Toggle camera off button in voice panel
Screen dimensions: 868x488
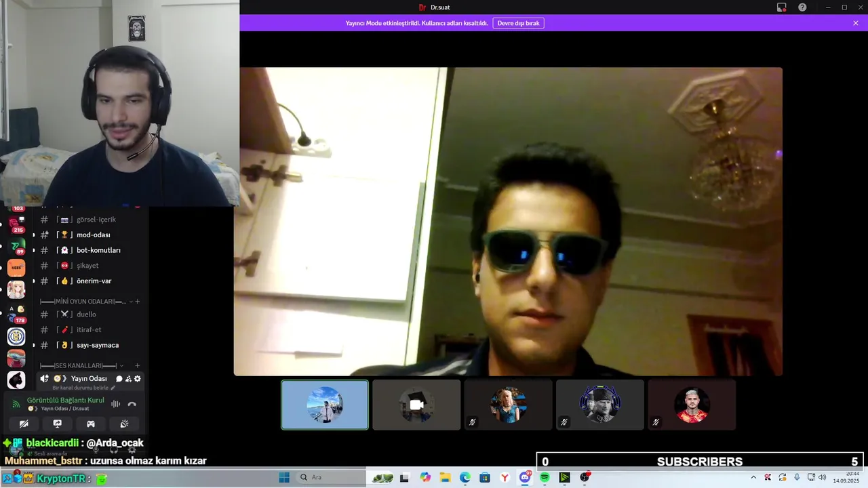pyautogui.click(x=24, y=424)
